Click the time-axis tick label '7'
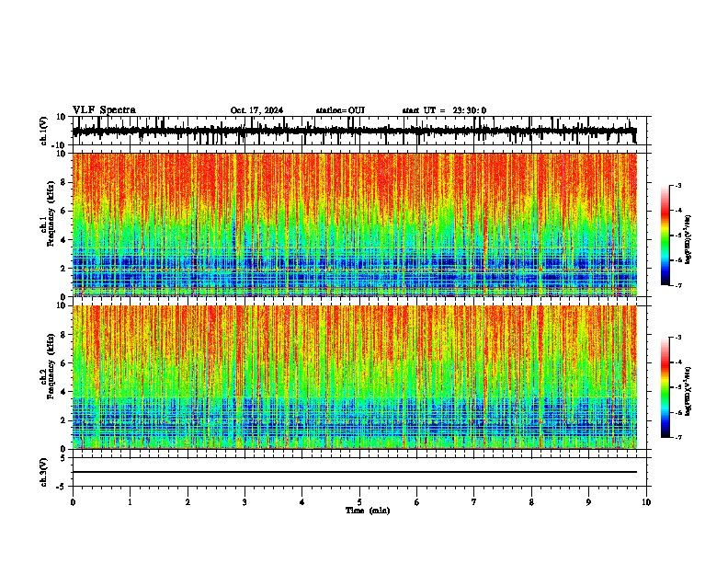 point(474,502)
